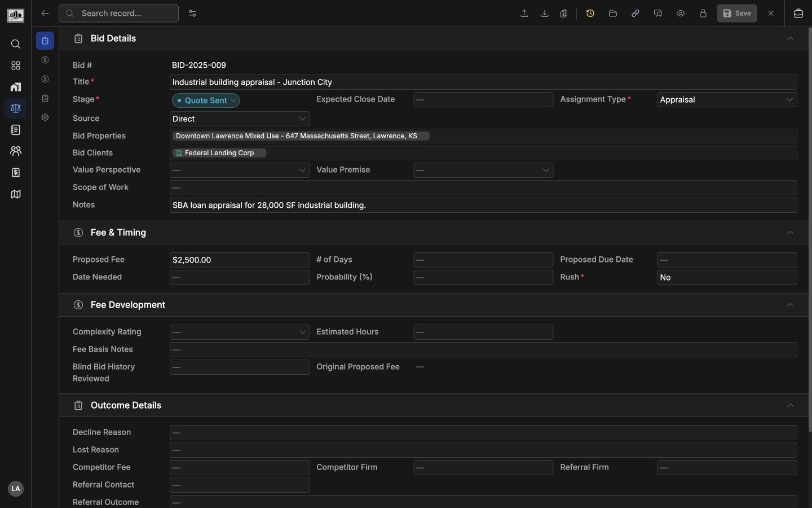Open the comments chat icon

point(659,14)
